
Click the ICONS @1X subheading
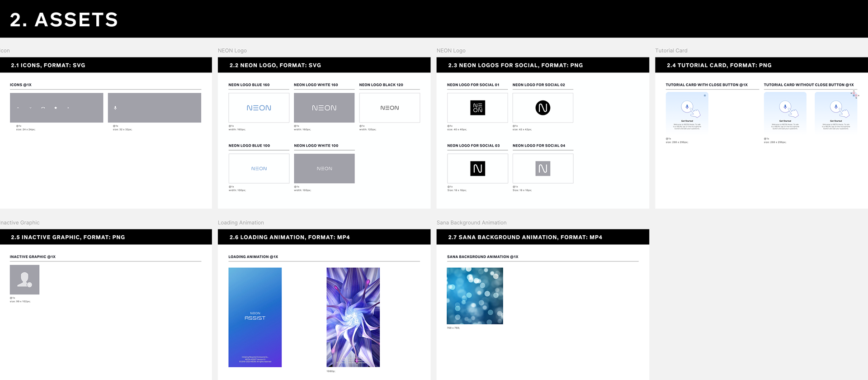tap(21, 85)
